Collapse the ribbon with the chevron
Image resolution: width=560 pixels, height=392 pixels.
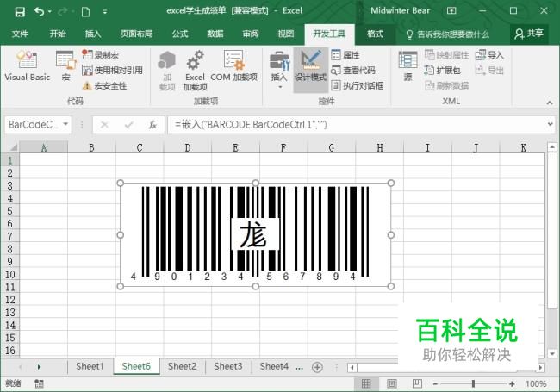coord(550,103)
